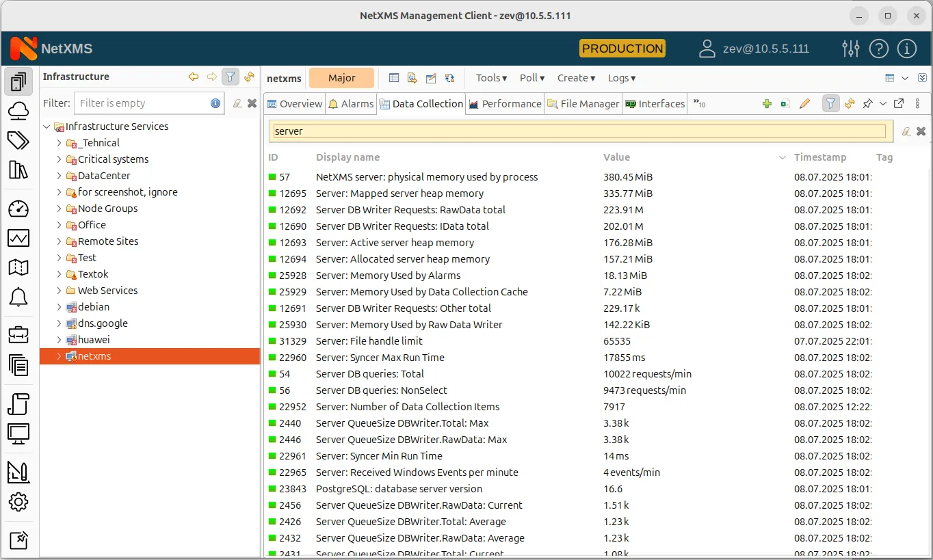Pin the Data Collection view
Image resolution: width=933 pixels, height=560 pixels.
[867, 103]
